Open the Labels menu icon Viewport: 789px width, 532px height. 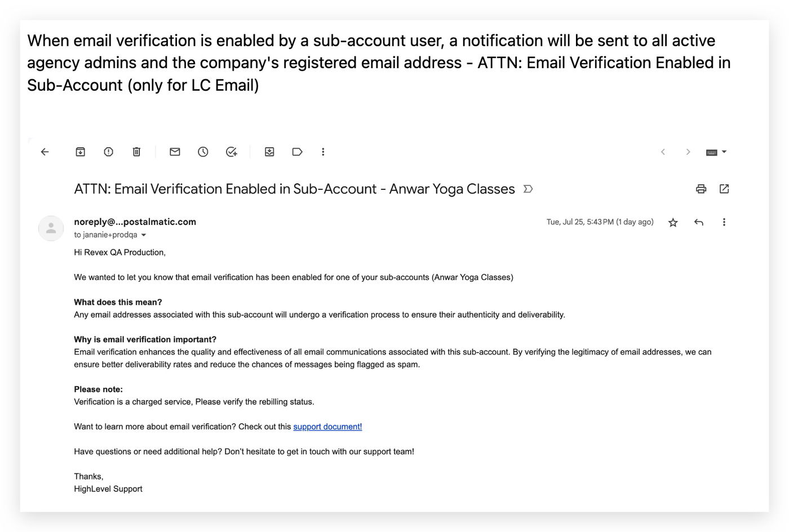(297, 152)
